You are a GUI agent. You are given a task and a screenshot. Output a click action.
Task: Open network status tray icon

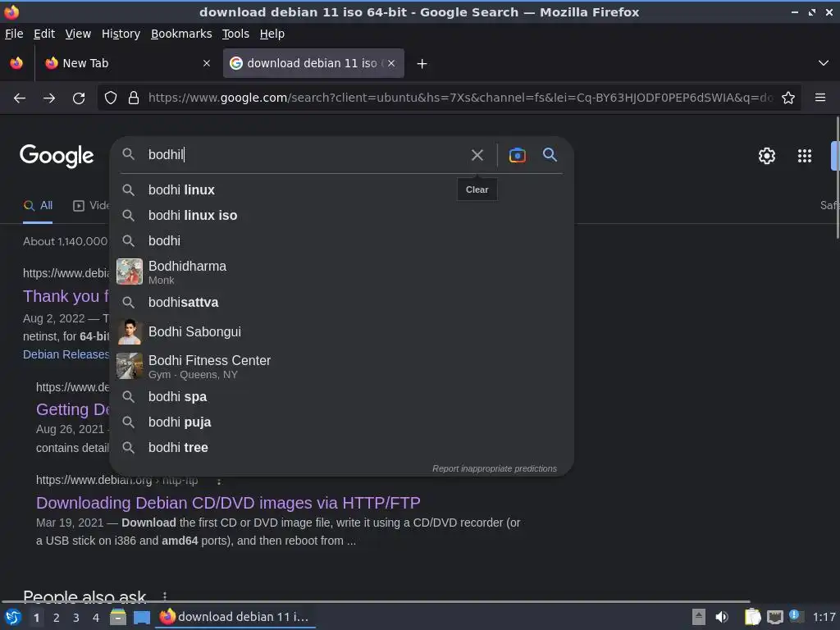(774, 617)
